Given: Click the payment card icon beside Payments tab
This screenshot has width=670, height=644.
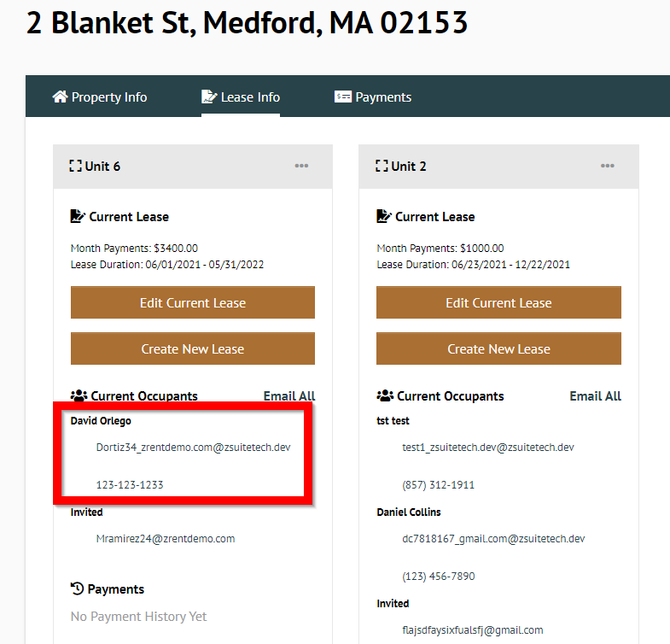Looking at the screenshot, I should pos(343,97).
